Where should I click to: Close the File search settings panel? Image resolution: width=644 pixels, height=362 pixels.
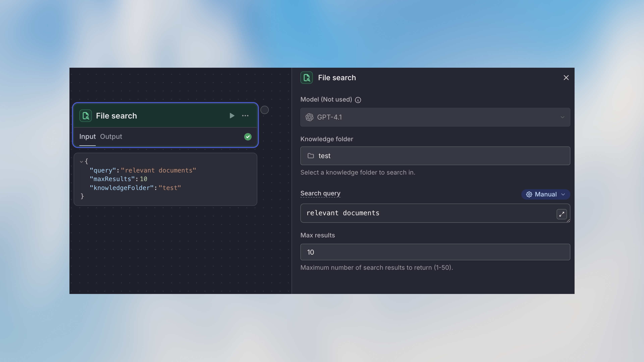(566, 77)
